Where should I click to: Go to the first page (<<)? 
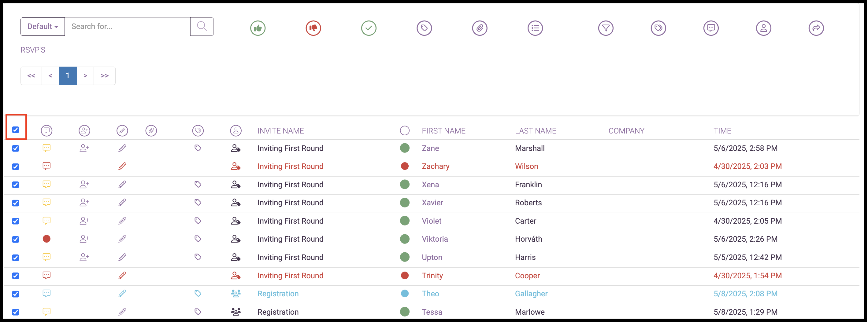tap(31, 76)
